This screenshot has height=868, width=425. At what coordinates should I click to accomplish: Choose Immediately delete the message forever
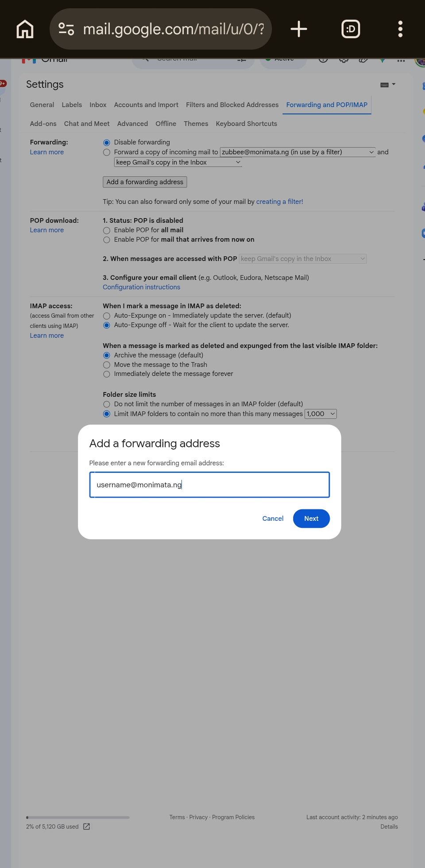[107, 374]
